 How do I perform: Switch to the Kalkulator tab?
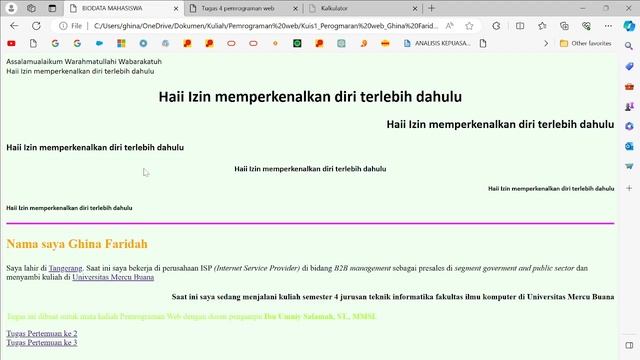pos(363,8)
